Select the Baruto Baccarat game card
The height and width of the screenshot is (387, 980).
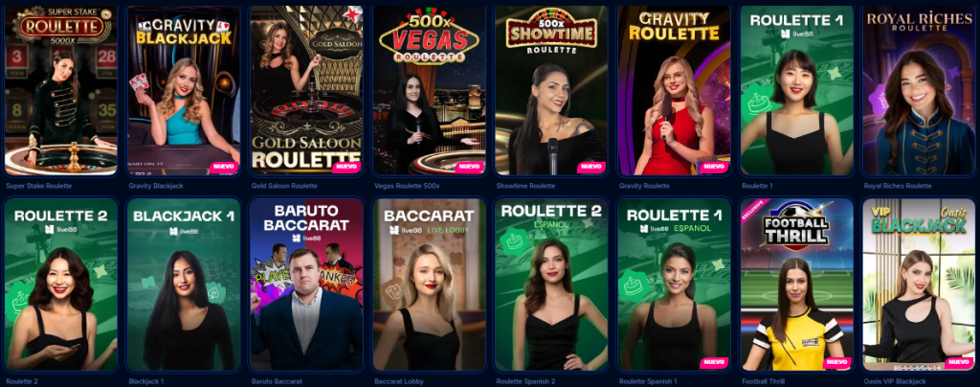[x=305, y=285]
